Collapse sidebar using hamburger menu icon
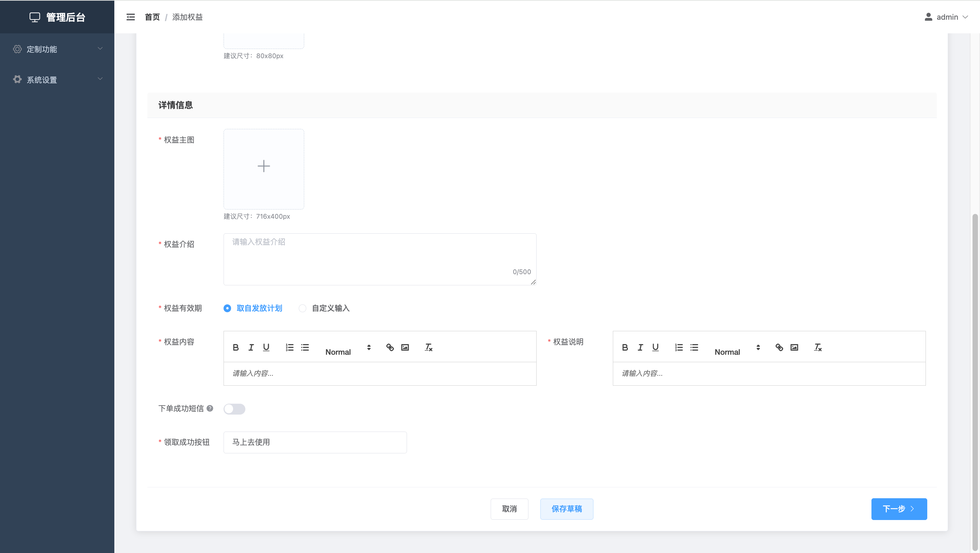This screenshot has width=980, height=553. [130, 17]
